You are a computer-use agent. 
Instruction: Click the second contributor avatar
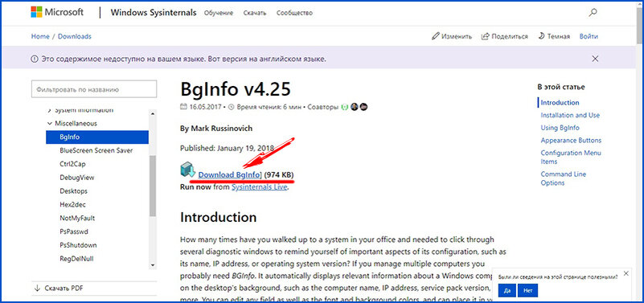pos(355,107)
